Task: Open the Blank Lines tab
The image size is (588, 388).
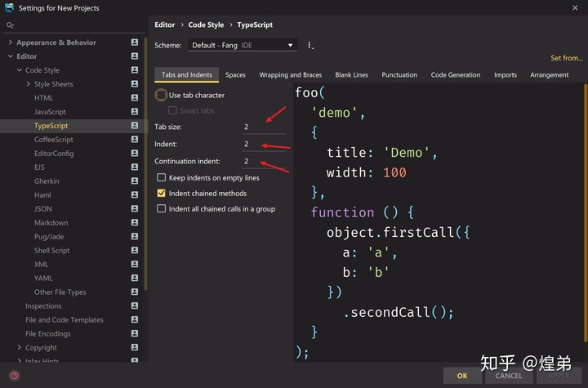Action: pyautogui.click(x=351, y=74)
